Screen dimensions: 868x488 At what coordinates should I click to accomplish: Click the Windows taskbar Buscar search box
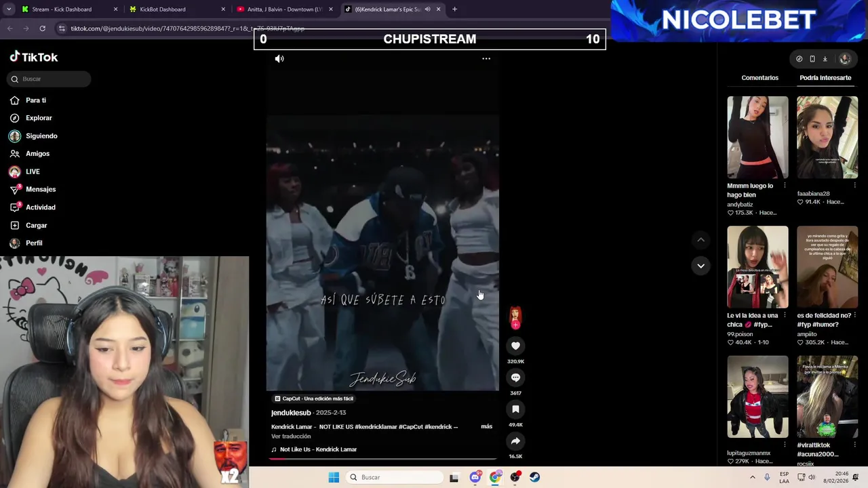[x=395, y=477]
